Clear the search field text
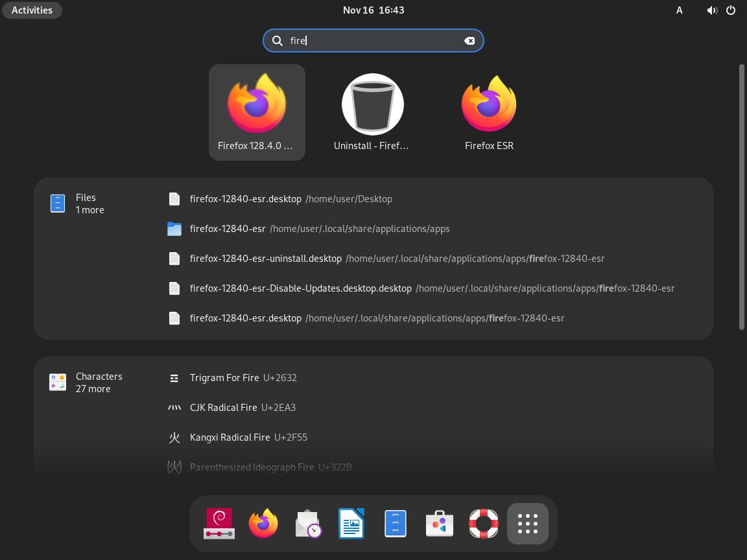This screenshot has height=560, width=747. 469,40
